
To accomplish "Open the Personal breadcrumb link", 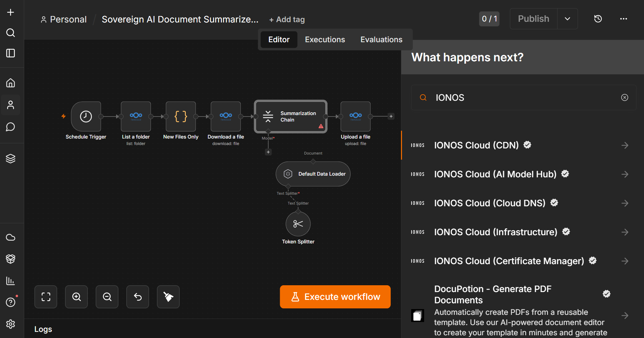I will click(x=64, y=19).
